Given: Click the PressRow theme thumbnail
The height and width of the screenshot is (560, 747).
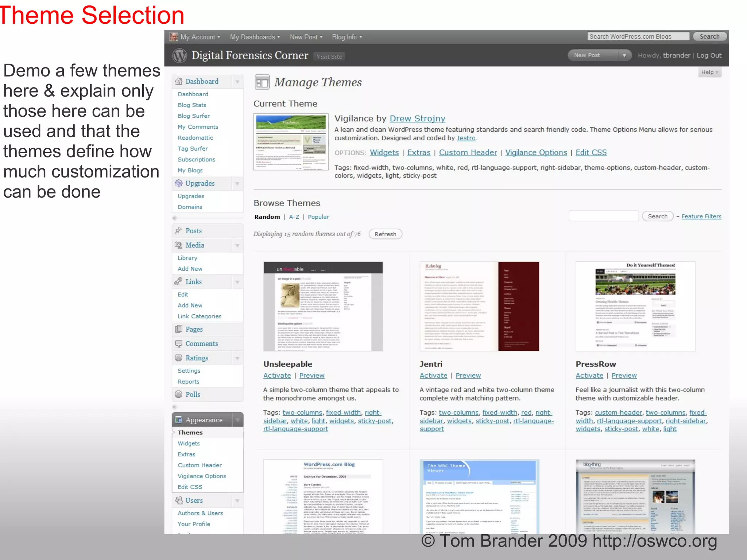Looking at the screenshot, I should pyautogui.click(x=635, y=306).
